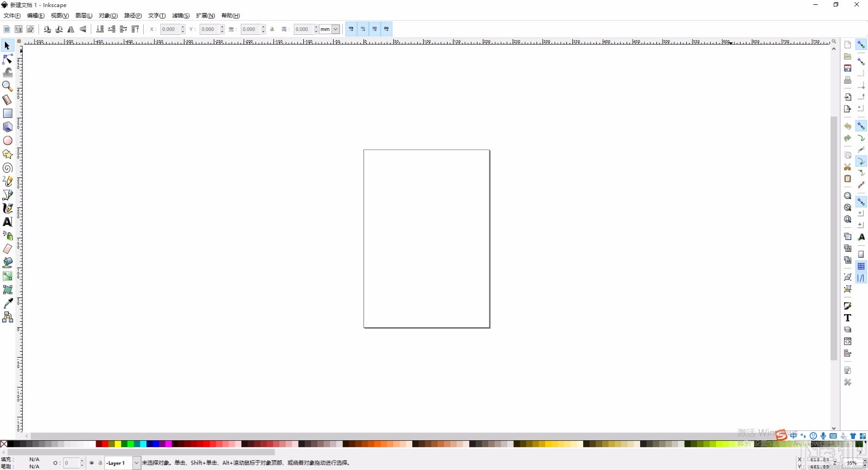868x470 pixels.
Task: Pick the yellow palette swatch
Action: click(x=118, y=444)
